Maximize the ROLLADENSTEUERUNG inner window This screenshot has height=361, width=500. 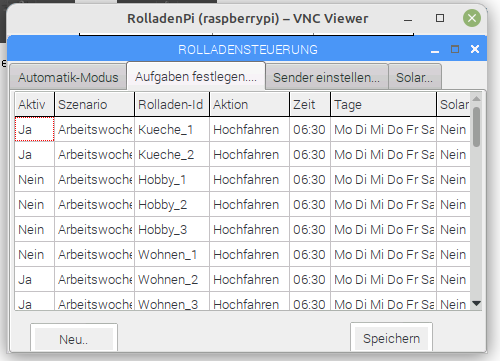pos(455,49)
